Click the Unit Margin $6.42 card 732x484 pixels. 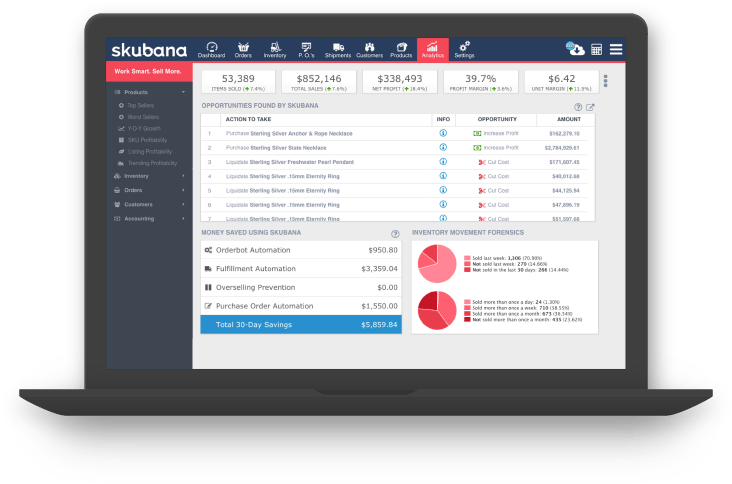[562, 82]
